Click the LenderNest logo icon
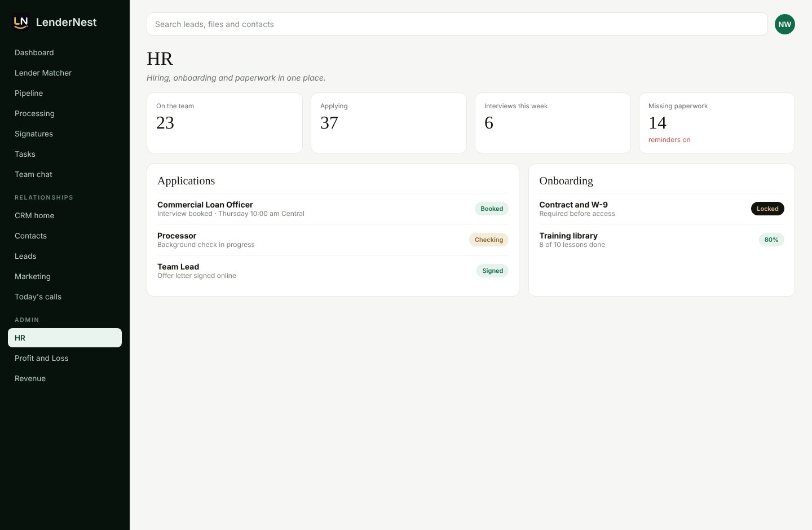 [21, 22]
